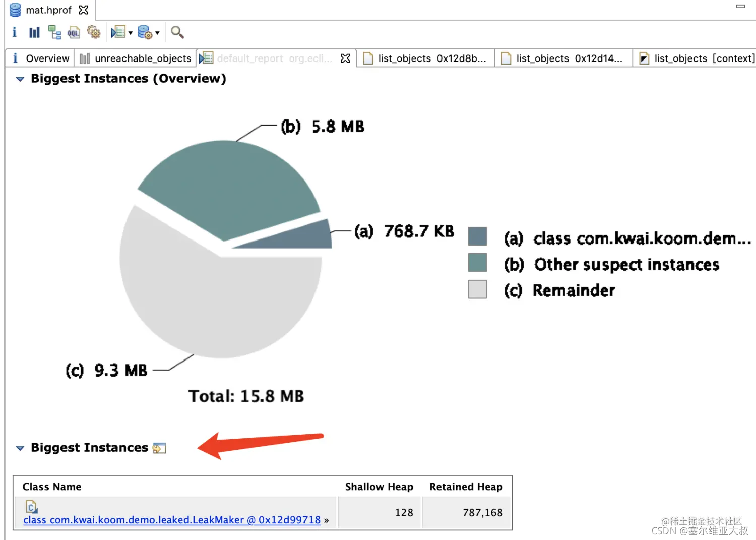Click the Biggest Instances details icon
The height and width of the screenshot is (540, 756).
[x=159, y=448]
